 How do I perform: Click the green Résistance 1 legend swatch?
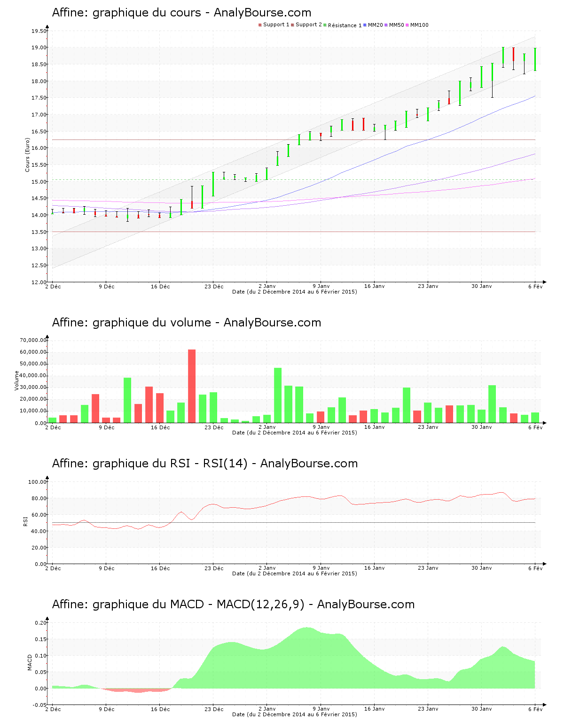pyautogui.click(x=325, y=25)
